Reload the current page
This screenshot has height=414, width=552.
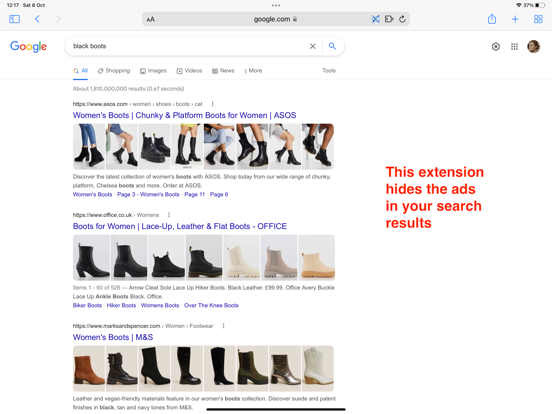click(402, 19)
